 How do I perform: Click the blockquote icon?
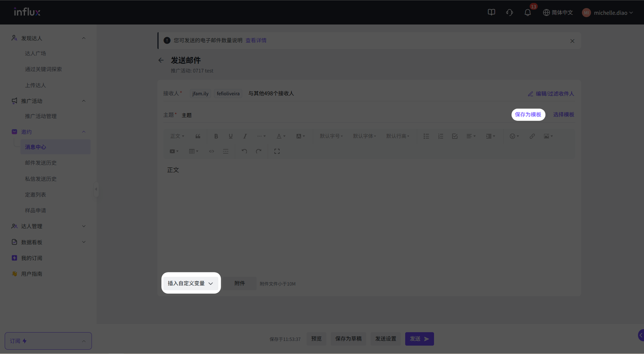(x=198, y=136)
